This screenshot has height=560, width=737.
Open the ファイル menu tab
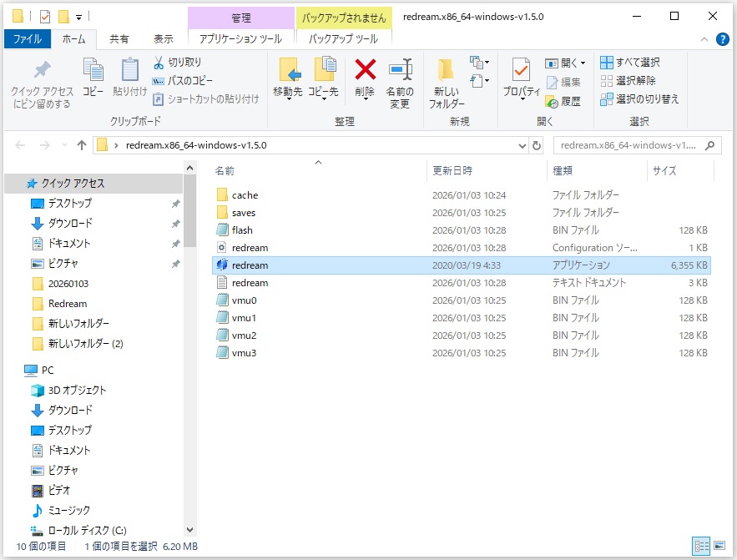28,39
